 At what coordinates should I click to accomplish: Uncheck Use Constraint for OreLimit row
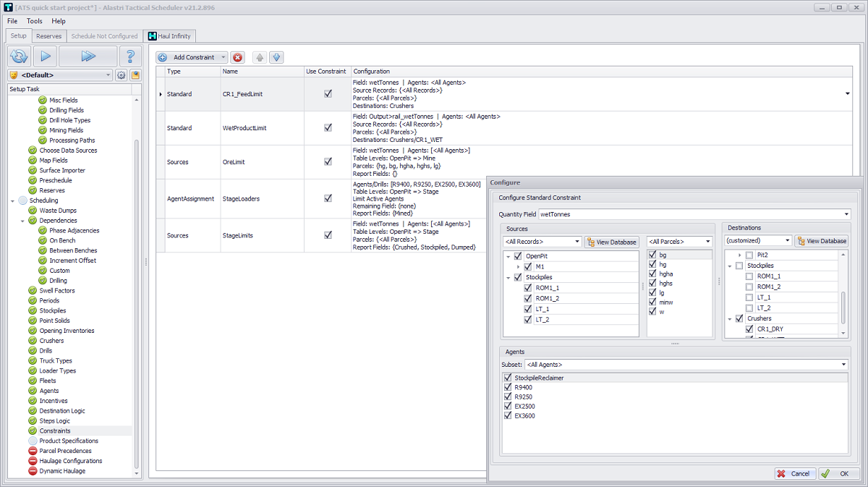(x=328, y=162)
